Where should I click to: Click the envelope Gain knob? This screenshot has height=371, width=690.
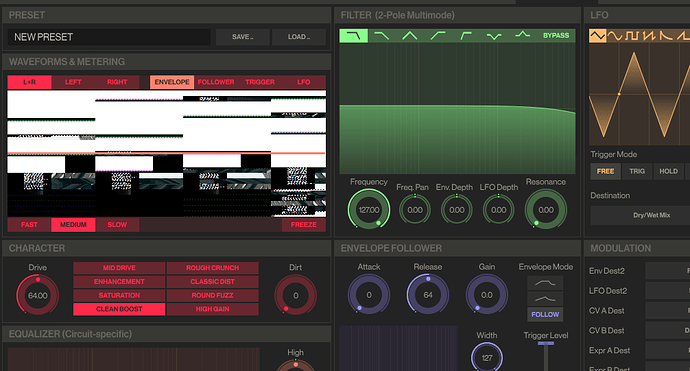point(487,295)
